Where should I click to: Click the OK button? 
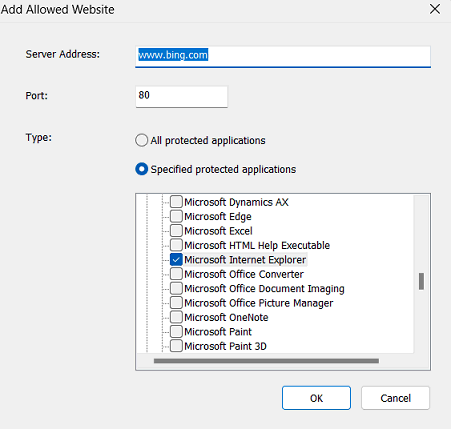tap(316, 398)
